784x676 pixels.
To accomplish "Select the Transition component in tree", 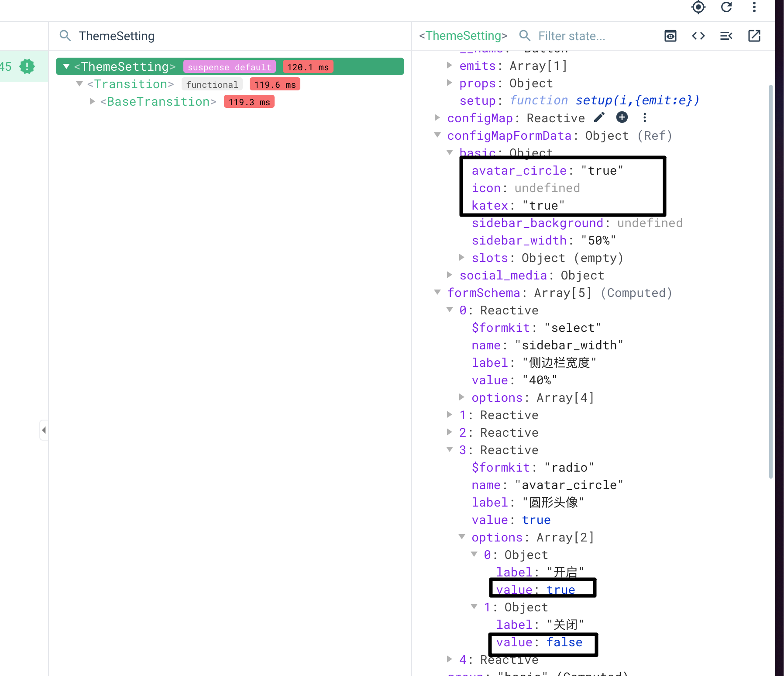I will tap(131, 84).
